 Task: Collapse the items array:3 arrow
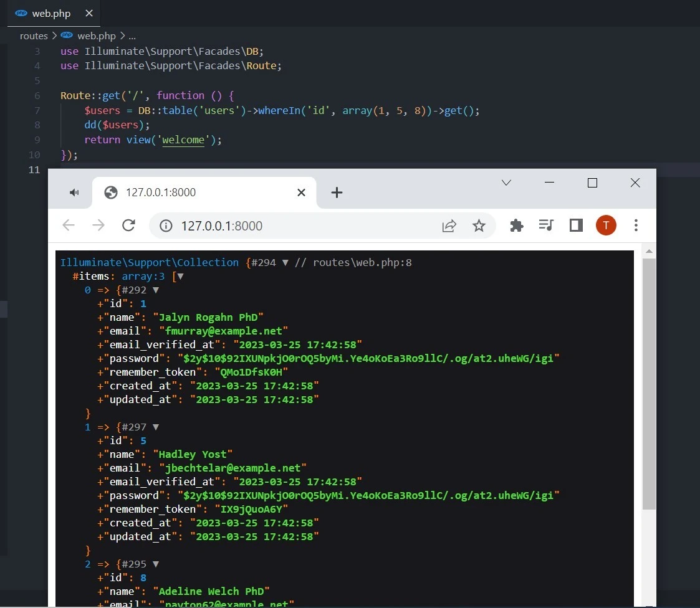tap(181, 277)
